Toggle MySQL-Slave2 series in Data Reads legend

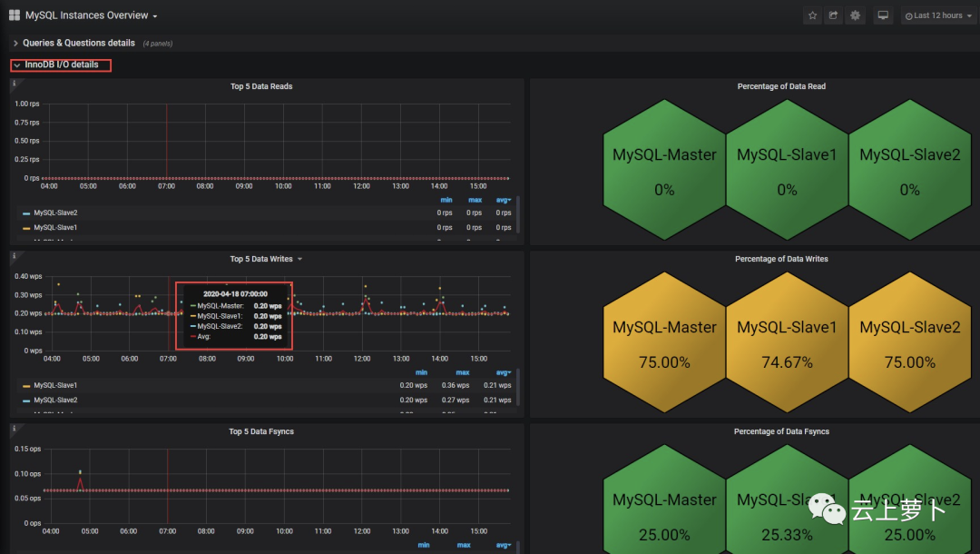pyautogui.click(x=55, y=213)
